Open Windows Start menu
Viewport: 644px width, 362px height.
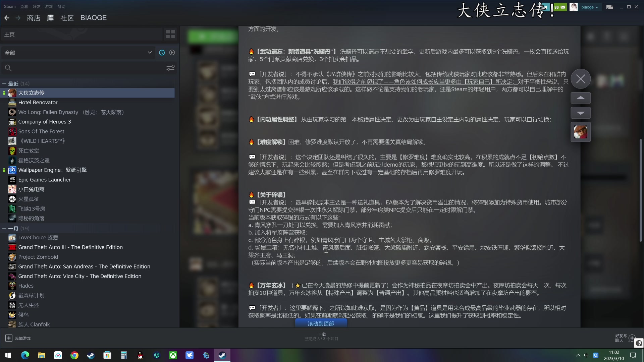[x=8, y=355]
